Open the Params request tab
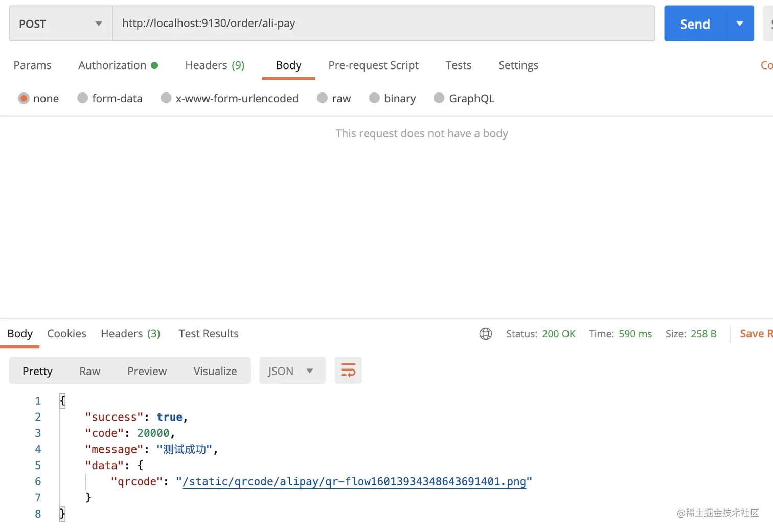 point(32,65)
